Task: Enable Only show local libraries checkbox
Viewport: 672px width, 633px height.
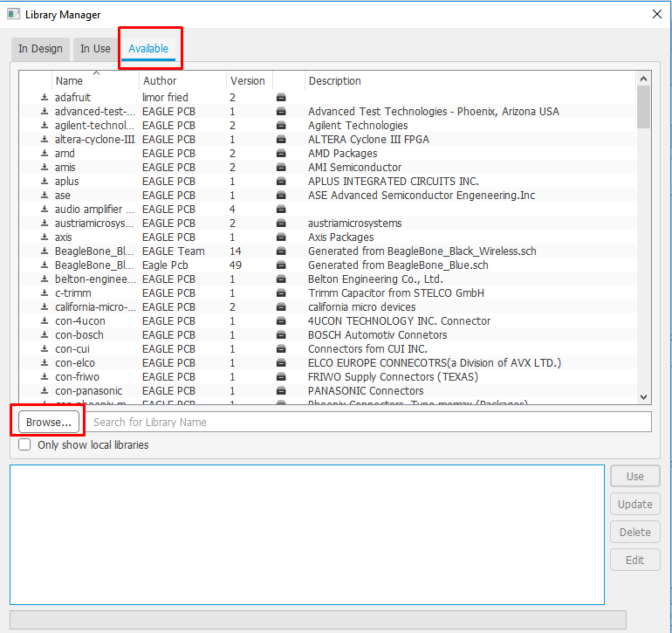Action: pyautogui.click(x=24, y=444)
